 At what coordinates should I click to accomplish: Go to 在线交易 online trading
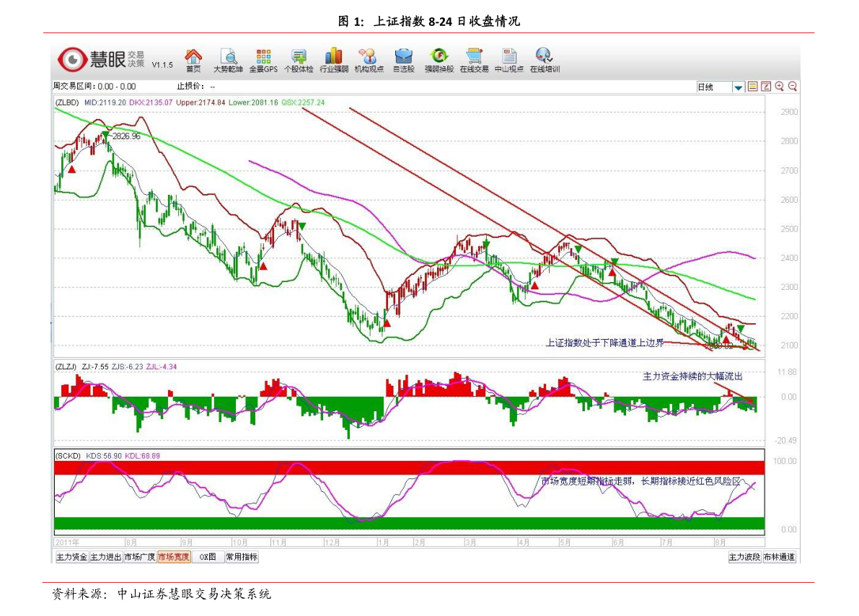[x=474, y=61]
